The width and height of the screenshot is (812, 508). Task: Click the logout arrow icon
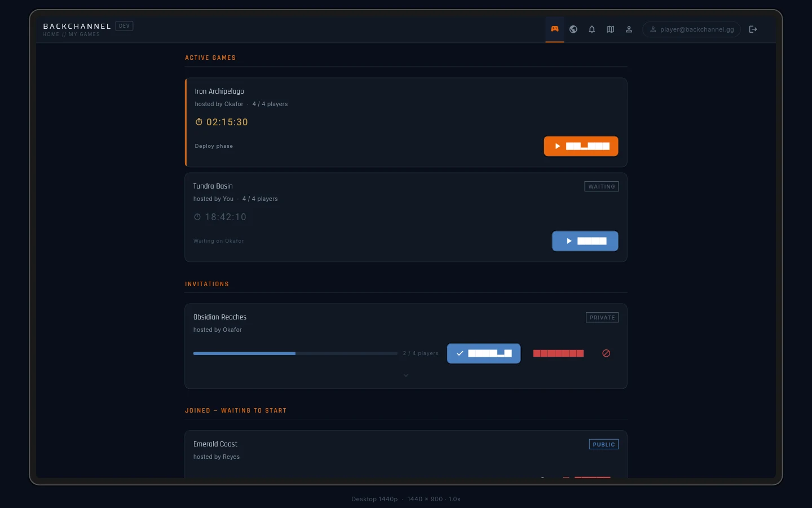pyautogui.click(x=753, y=29)
